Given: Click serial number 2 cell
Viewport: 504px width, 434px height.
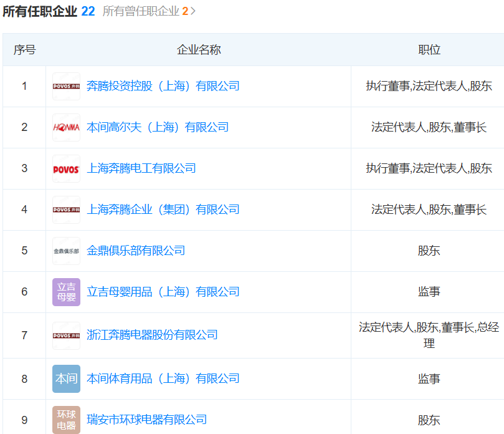Looking at the screenshot, I should (x=24, y=127).
